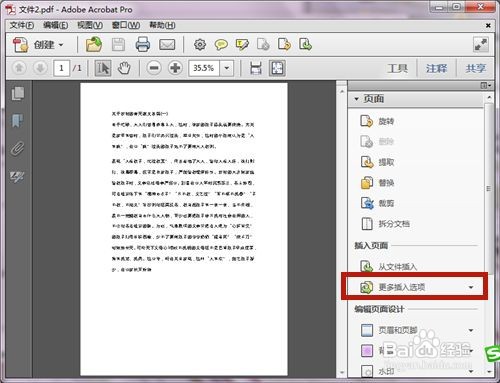Click the Save floppy disk icon
This screenshot has width=500, height=383.
click(x=118, y=45)
